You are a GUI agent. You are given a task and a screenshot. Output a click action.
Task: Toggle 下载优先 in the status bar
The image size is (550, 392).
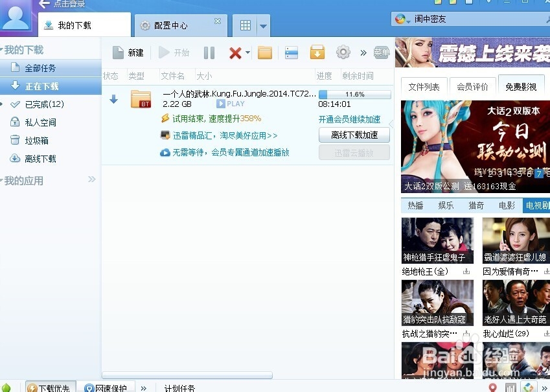pos(50,387)
